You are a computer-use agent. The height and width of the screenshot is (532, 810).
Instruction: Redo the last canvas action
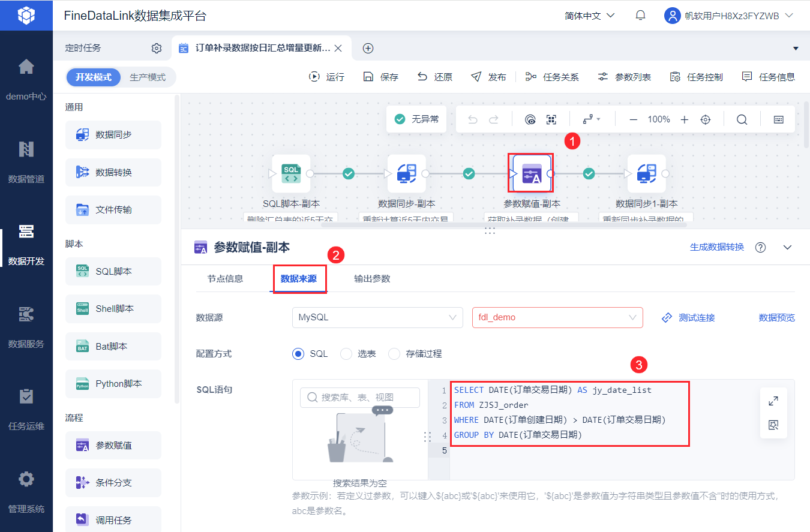[494, 119]
